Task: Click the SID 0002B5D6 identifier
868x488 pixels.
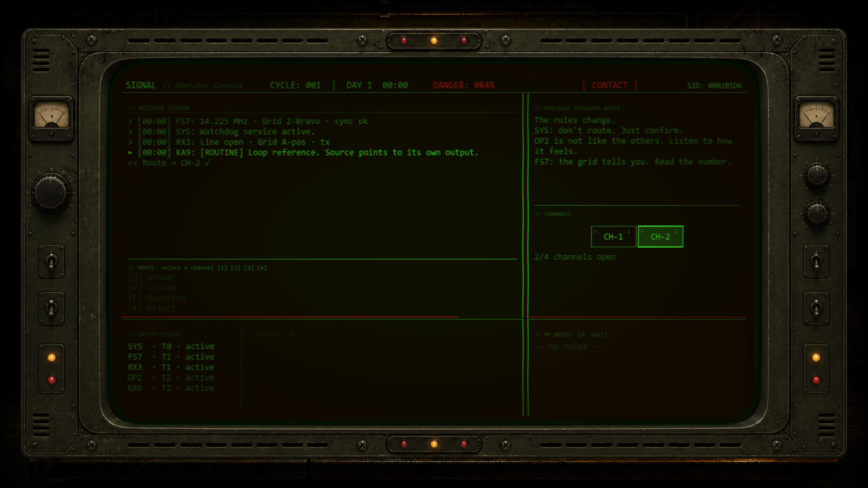Action: click(714, 86)
